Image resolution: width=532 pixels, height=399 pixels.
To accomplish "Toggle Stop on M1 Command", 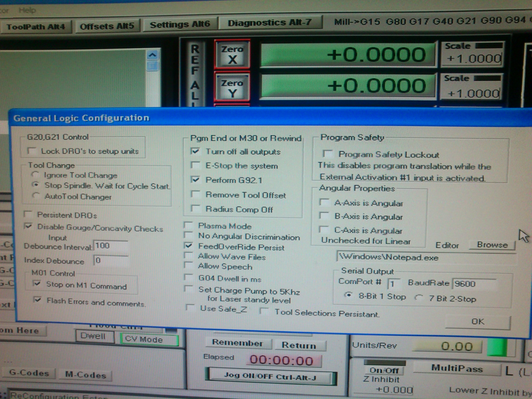I will (x=37, y=284).
